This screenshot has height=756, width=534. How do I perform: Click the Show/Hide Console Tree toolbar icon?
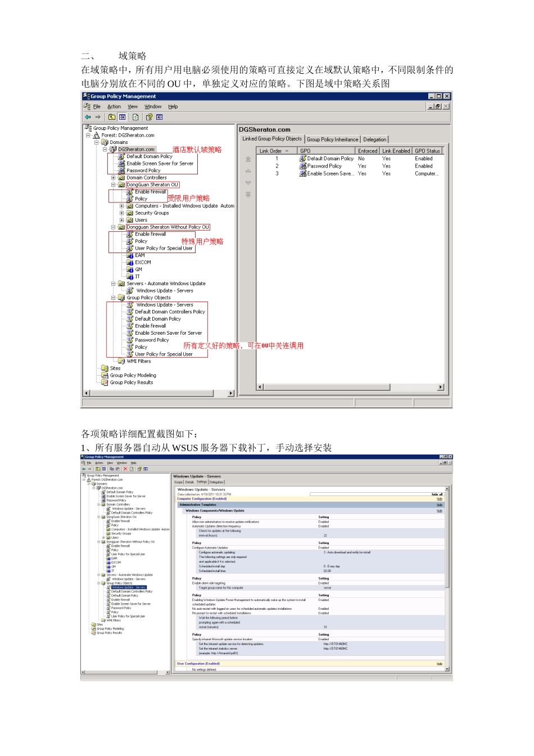122,117
